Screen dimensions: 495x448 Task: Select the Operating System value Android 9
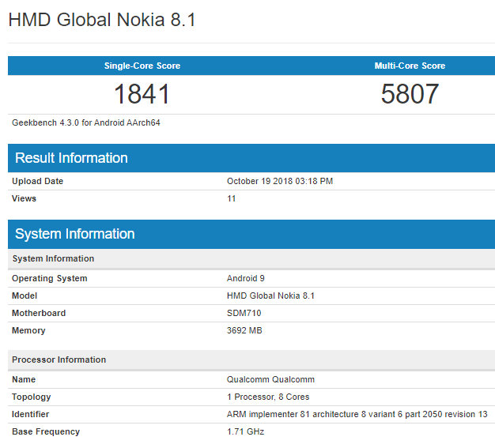pos(246,278)
